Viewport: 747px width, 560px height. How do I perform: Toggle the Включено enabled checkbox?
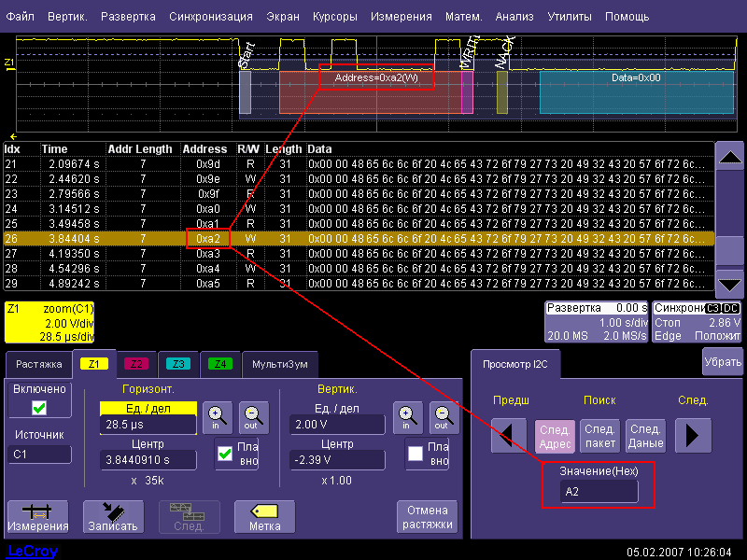point(38,408)
